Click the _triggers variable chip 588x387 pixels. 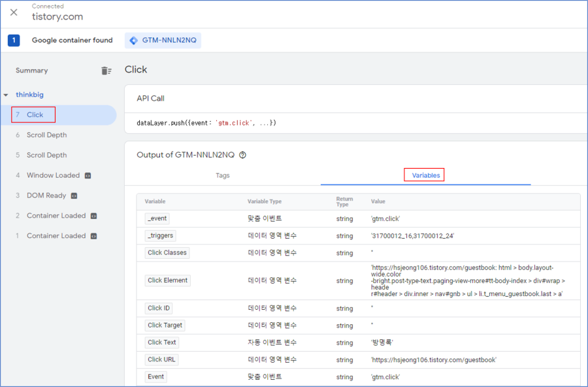pos(161,236)
